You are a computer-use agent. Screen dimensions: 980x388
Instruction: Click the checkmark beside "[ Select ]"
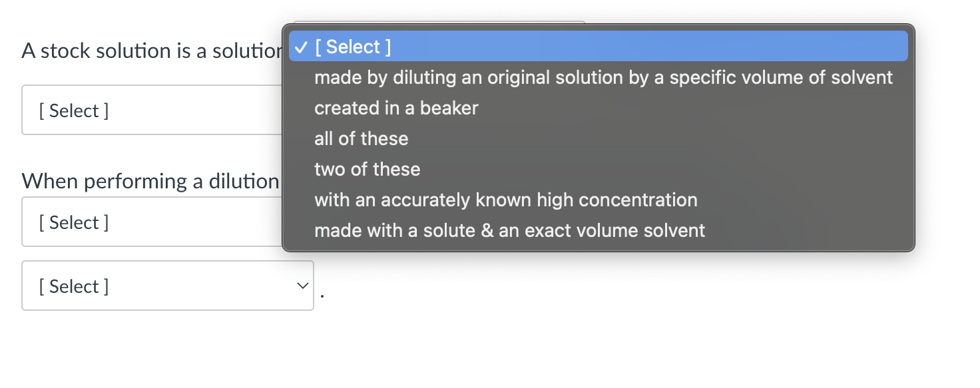[x=301, y=46]
